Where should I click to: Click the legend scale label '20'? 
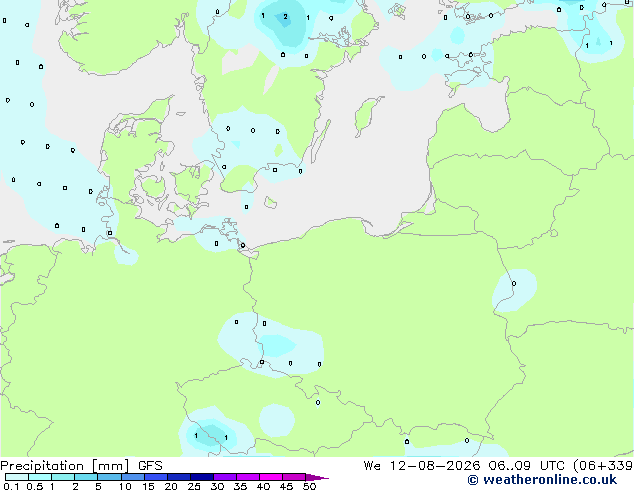tap(171, 486)
